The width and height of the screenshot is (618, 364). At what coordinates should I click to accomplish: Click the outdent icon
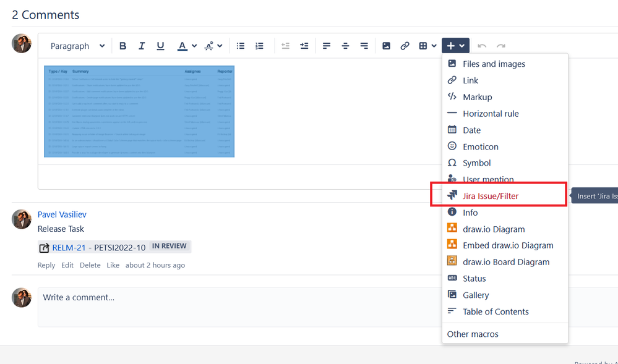pos(285,46)
